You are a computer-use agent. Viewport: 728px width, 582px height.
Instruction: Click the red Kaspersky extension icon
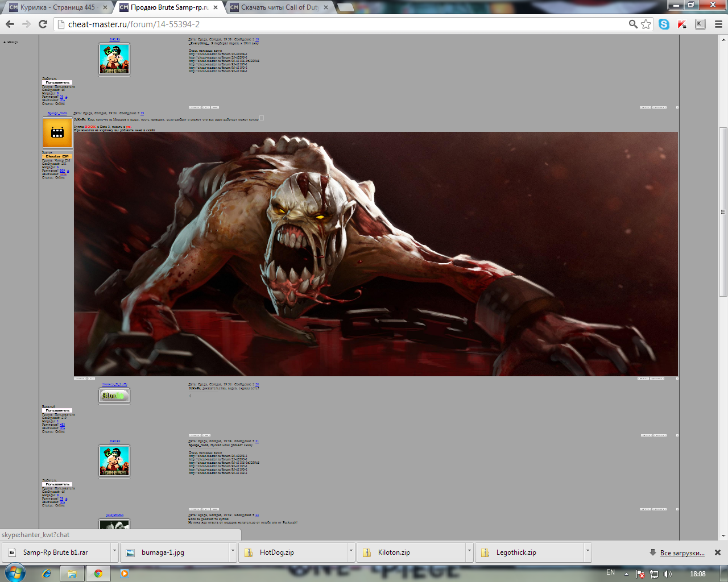[x=682, y=24]
